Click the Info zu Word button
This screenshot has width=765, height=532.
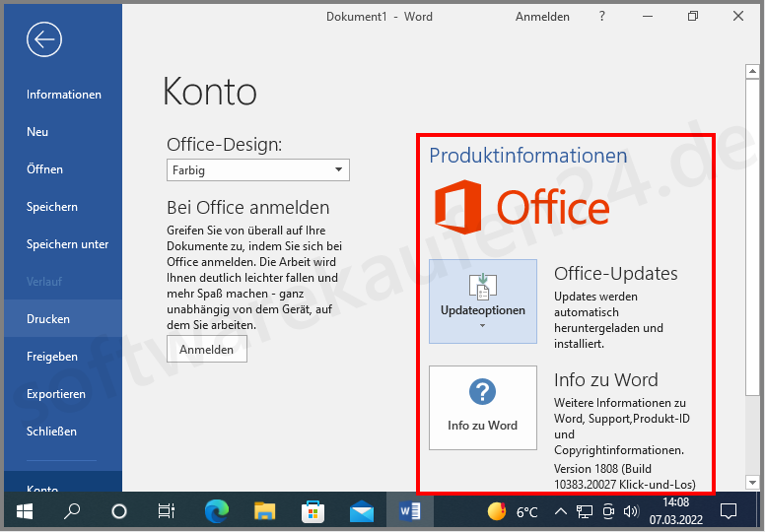pos(482,408)
